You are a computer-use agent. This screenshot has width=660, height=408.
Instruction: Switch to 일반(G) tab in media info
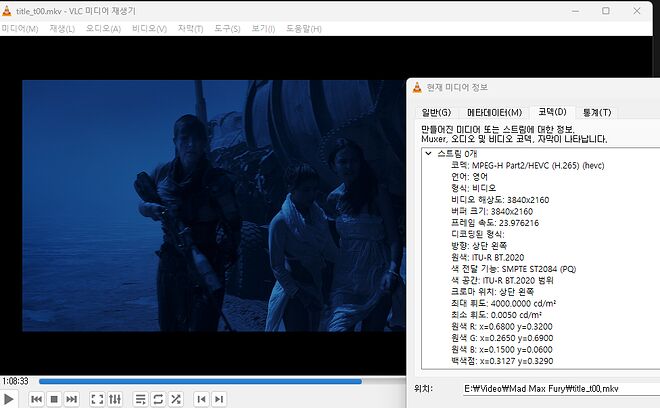(x=436, y=112)
